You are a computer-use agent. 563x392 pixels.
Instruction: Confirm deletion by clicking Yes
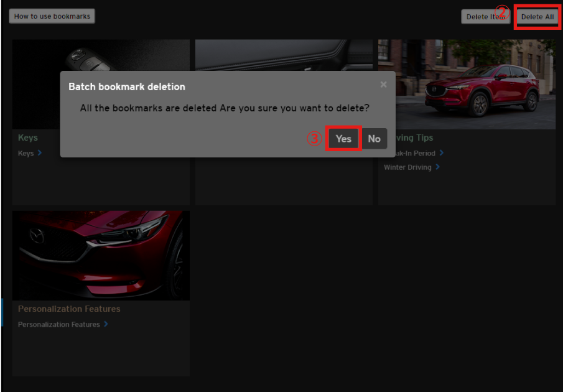pyautogui.click(x=343, y=139)
